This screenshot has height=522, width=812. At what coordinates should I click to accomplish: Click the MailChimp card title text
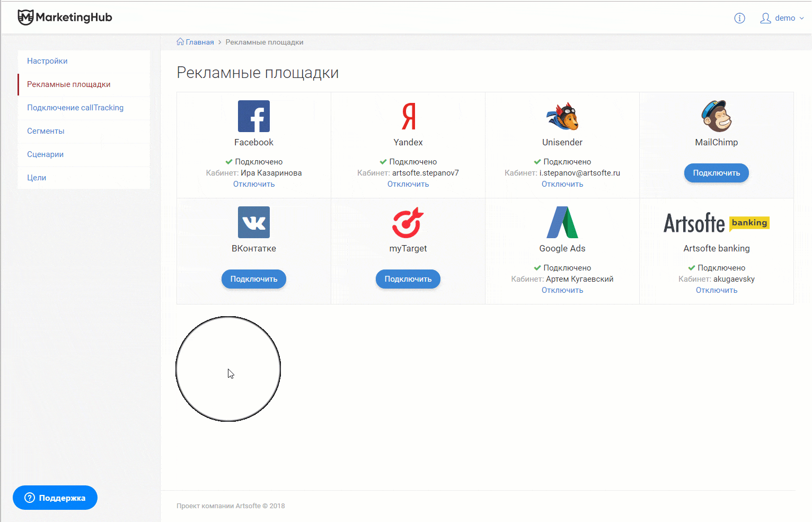[x=717, y=142]
